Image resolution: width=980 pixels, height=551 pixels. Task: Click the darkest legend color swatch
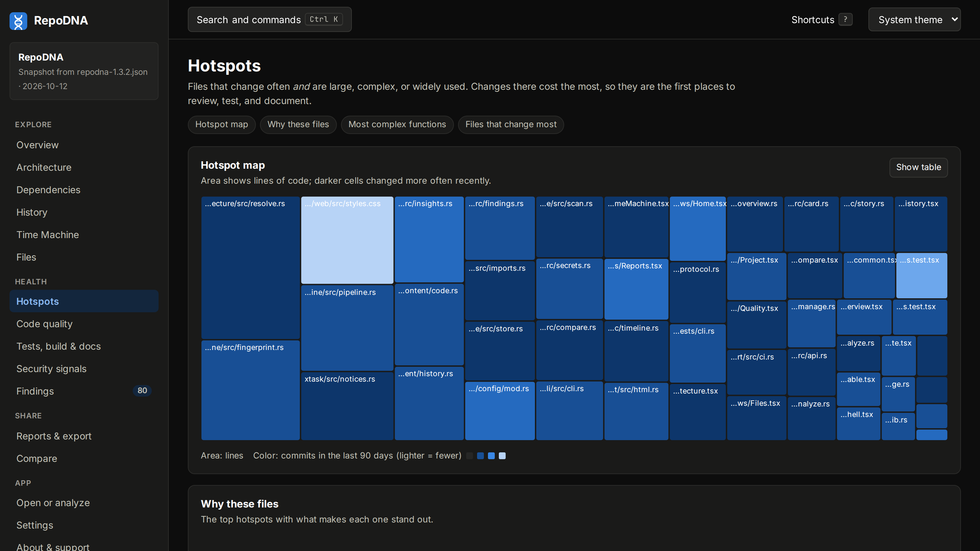coord(470,455)
